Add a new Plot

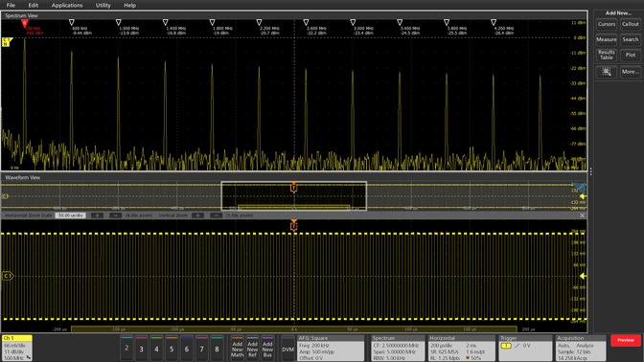pos(630,55)
